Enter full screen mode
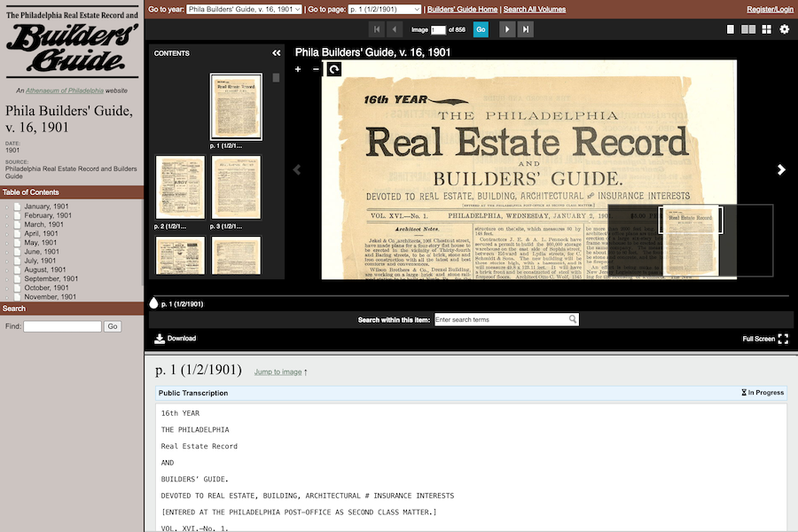Screen dimensions: 798x532 click(x=782, y=339)
